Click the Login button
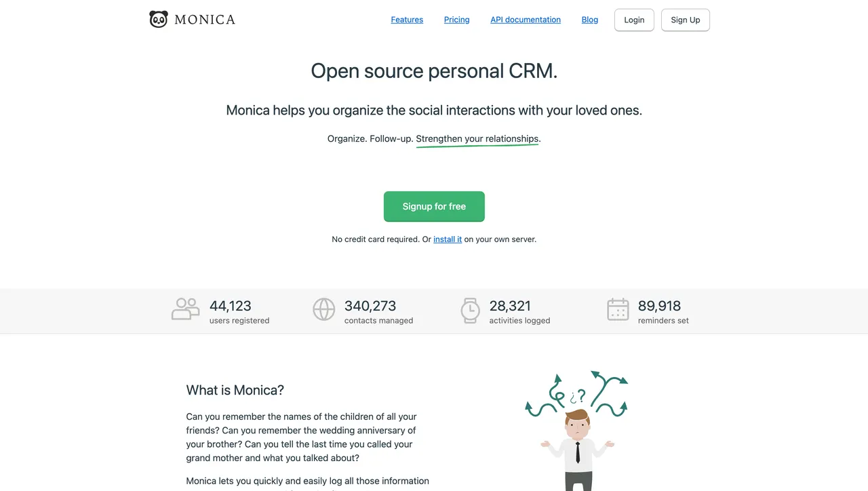Screen dimensions: 868x491 [634, 20]
